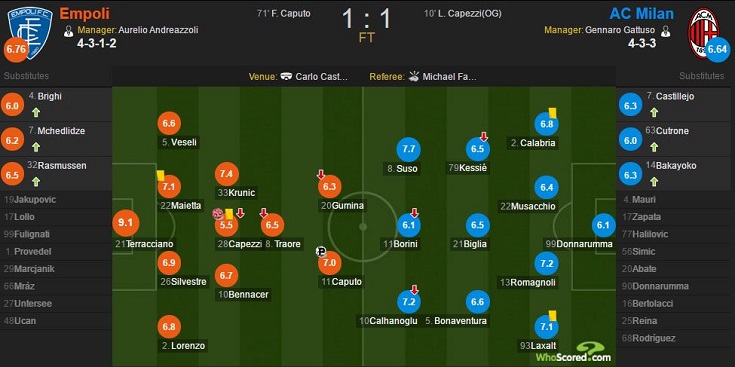Viewport: 735px width, 367px height.
Task: Click the AC Milan club crest
Action: (703, 33)
